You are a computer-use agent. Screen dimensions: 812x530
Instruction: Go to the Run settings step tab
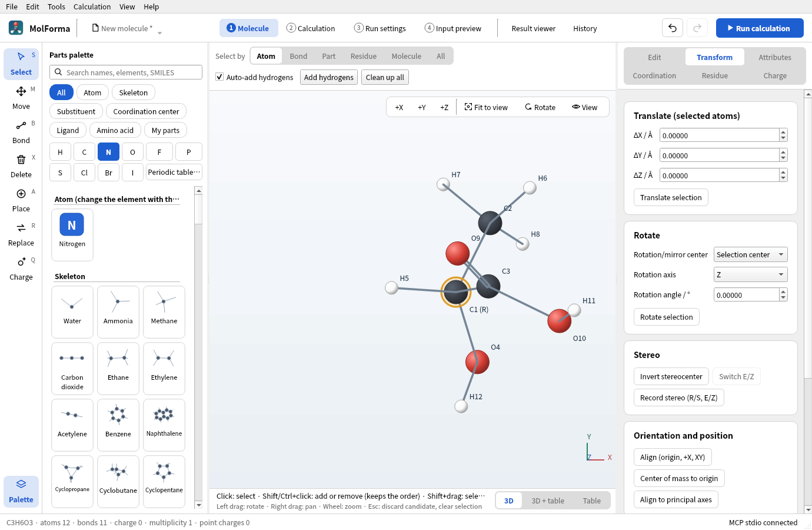[380, 28]
